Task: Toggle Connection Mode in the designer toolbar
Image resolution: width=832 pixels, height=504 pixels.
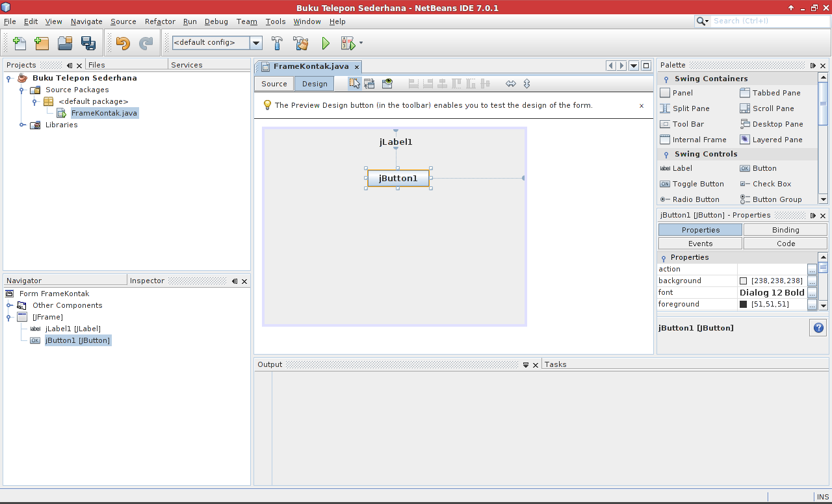Action: tap(369, 83)
